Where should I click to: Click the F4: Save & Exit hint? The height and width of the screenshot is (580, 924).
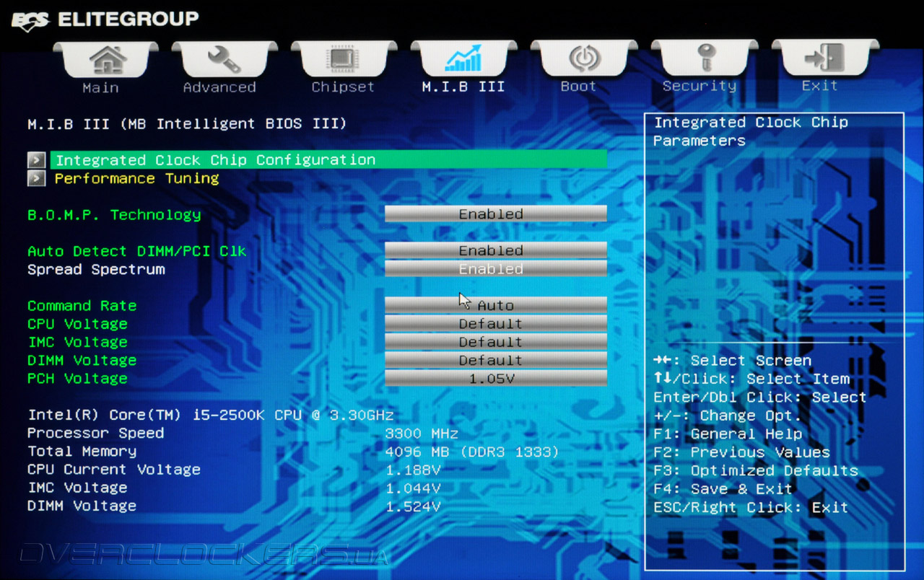coord(723,489)
